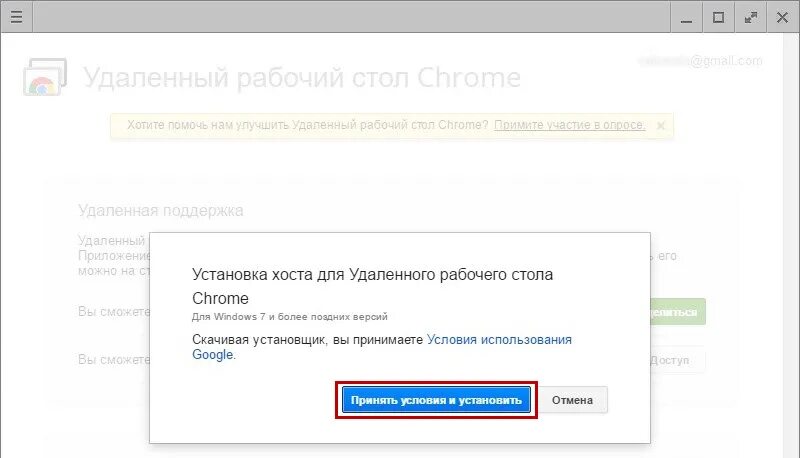
Task: Click the Удаленная поддержка heading
Action: (x=161, y=210)
